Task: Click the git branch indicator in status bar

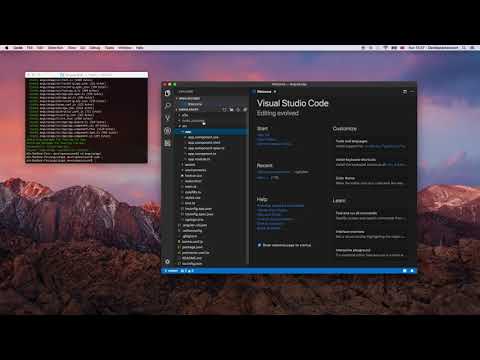Action: coord(171,271)
